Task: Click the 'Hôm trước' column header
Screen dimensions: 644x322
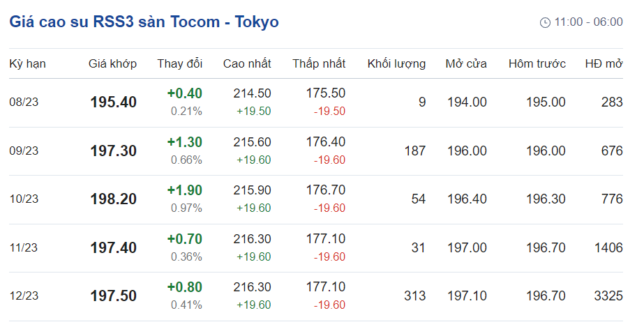Action: [x=537, y=64]
